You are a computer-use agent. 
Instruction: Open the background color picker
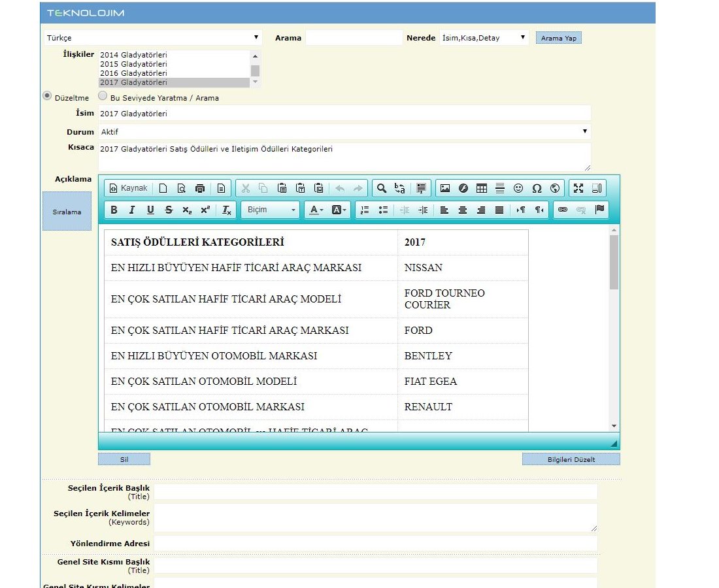(339, 210)
